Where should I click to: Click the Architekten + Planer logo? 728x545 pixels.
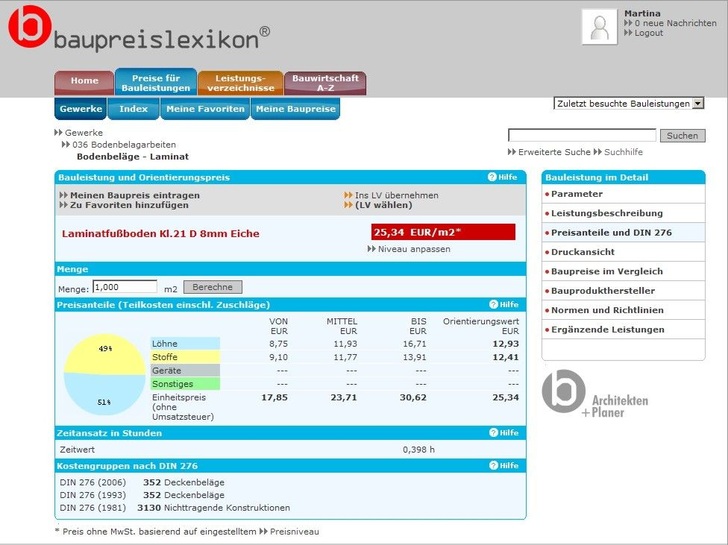[x=595, y=393]
